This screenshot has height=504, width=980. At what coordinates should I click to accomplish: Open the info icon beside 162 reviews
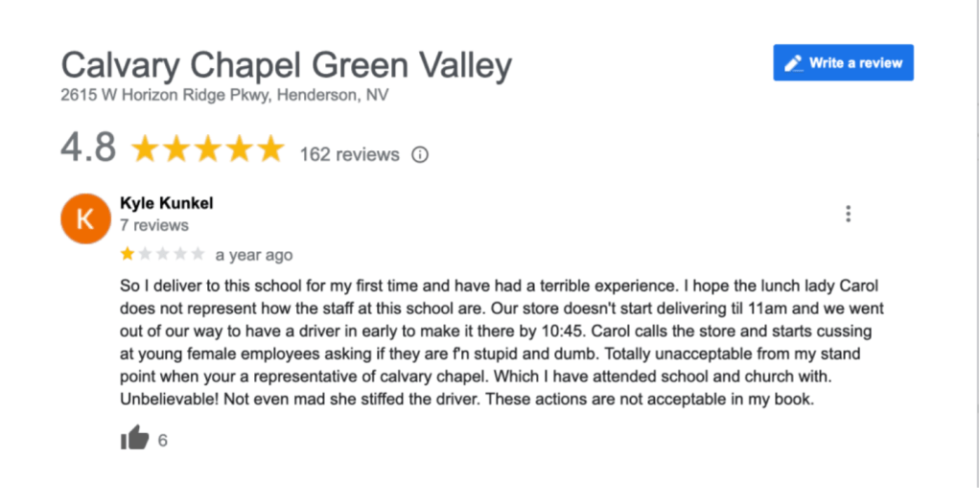coord(419,154)
